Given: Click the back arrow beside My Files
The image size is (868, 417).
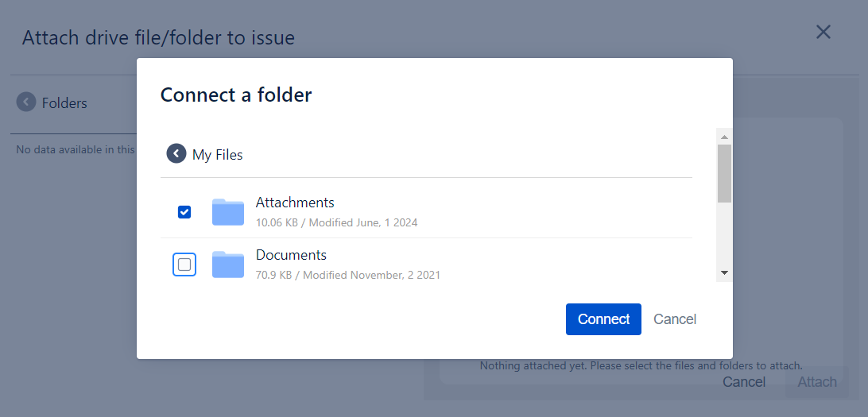Looking at the screenshot, I should coord(176,154).
